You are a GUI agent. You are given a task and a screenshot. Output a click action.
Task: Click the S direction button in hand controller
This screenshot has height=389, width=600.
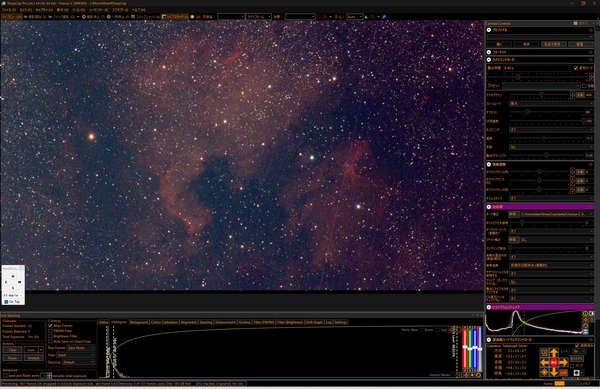coord(13,288)
